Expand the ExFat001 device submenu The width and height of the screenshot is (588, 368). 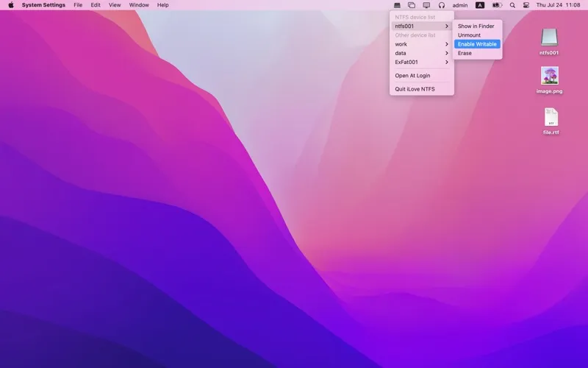421,62
